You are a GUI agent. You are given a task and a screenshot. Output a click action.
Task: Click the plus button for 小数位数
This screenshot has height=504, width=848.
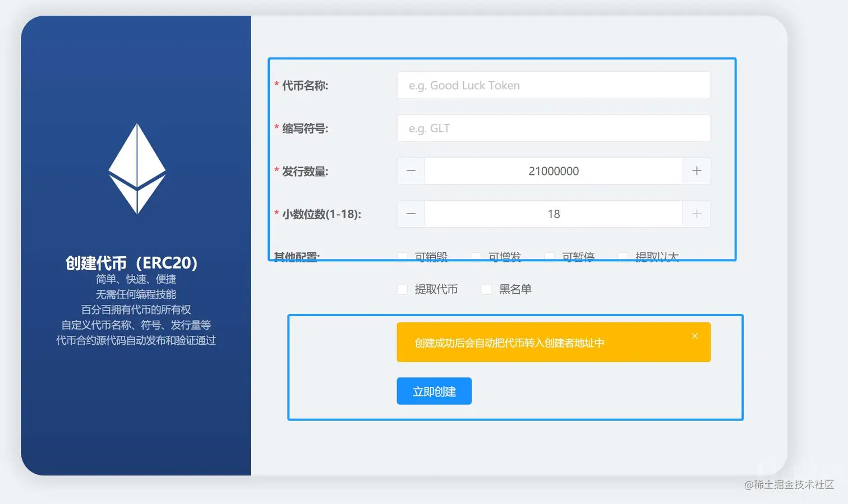[x=696, y=214]
